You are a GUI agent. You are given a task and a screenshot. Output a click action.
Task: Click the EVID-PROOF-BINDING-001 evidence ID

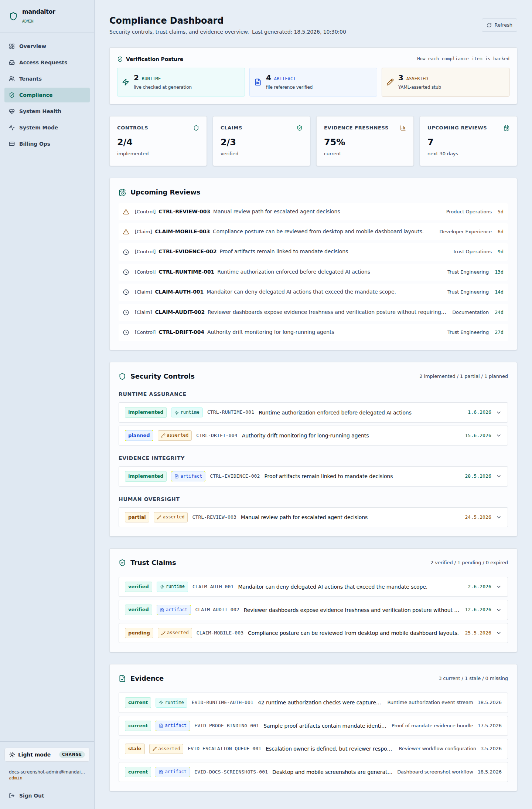[x=226, y=726]
